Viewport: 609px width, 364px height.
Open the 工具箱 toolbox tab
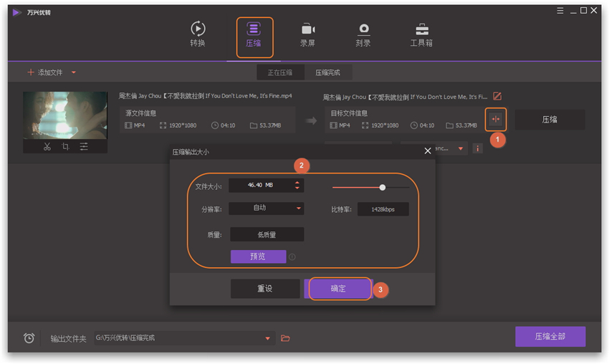421,34
